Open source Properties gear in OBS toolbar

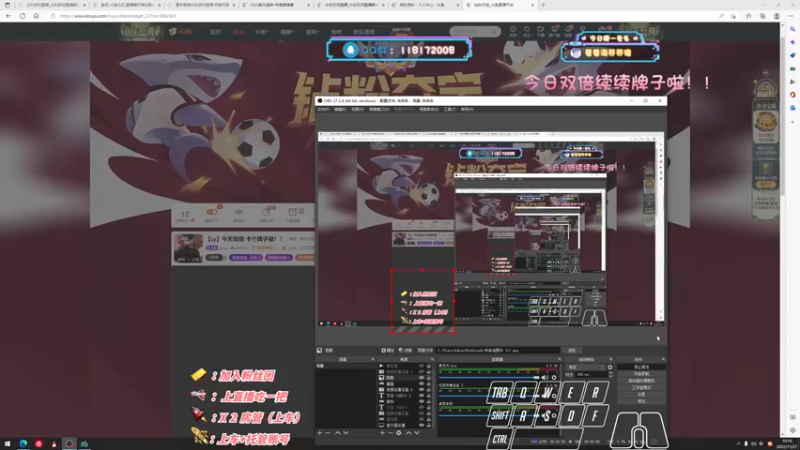click(387, 351)
